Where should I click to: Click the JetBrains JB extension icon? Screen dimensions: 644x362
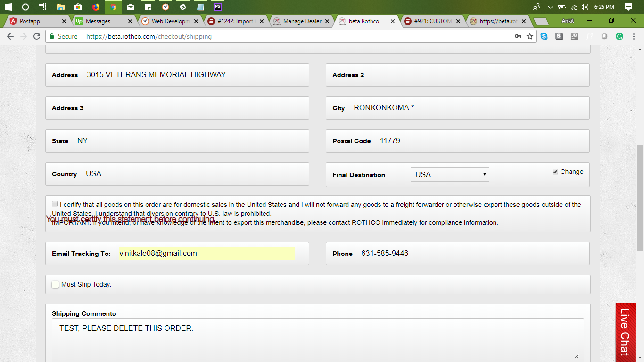tap(574, 36)
